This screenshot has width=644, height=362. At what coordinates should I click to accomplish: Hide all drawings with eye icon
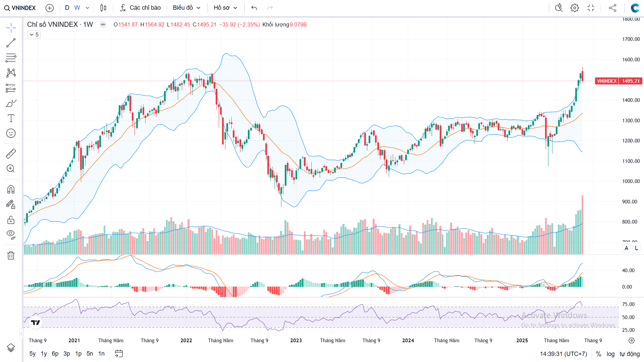pos(11,234)
